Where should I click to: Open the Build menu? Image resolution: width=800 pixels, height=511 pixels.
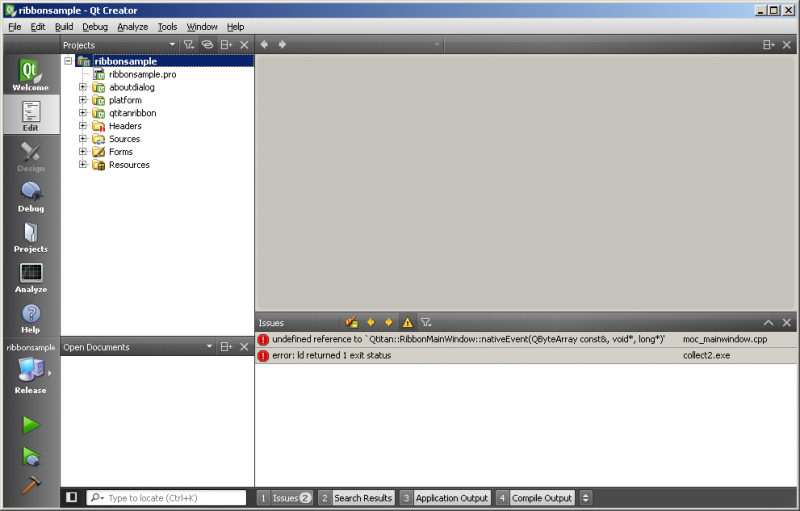[64, 26]
